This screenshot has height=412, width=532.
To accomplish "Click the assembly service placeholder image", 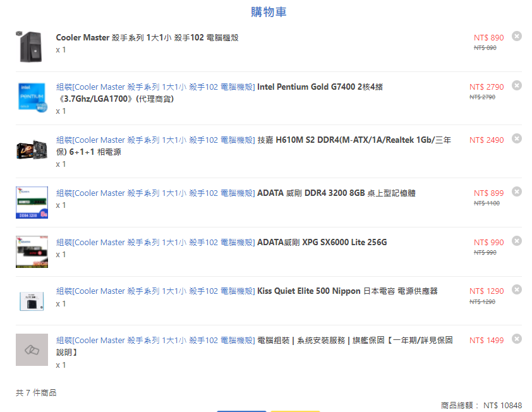I will pyautogui.click(x=32, y=349).
